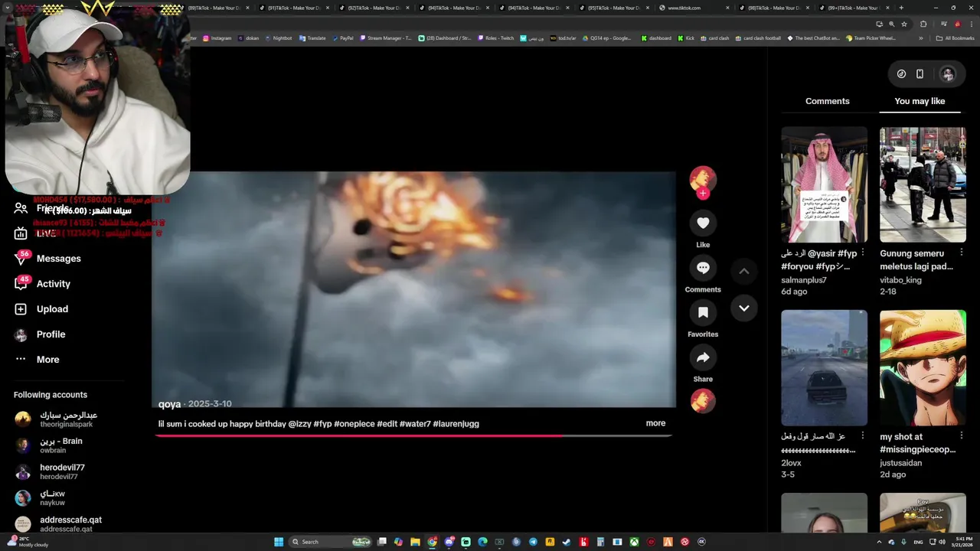
Task: Open the Windows Start button
Action: pyautogui.click(x=279, y=542)
